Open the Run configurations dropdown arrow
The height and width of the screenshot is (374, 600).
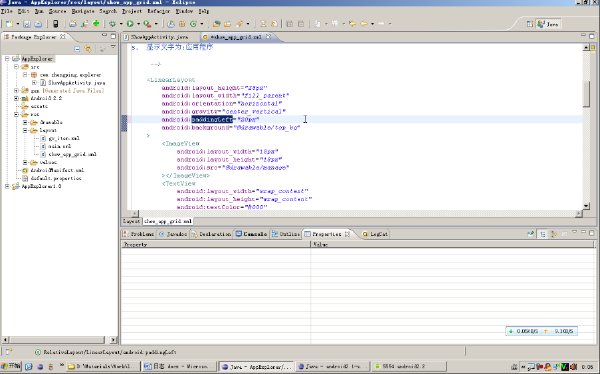[x=138, y=24]
